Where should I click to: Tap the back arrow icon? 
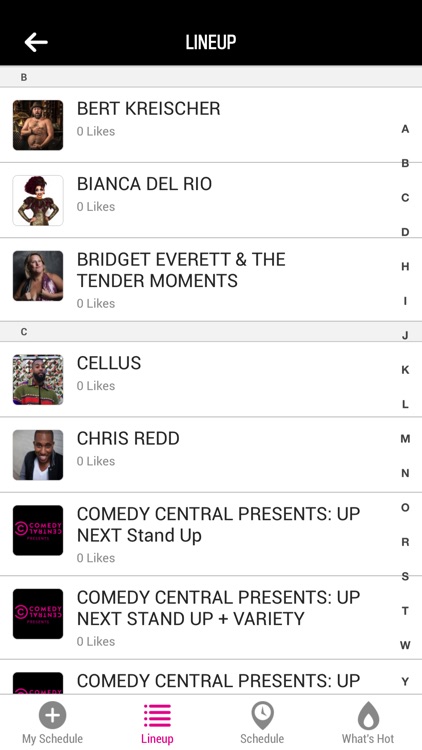coord(36,42)
